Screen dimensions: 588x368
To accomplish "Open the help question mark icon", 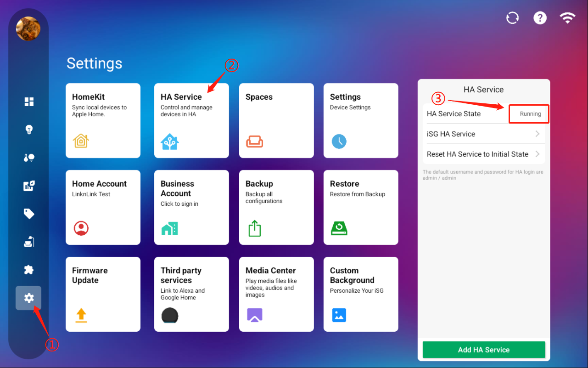I will point(540,18).
